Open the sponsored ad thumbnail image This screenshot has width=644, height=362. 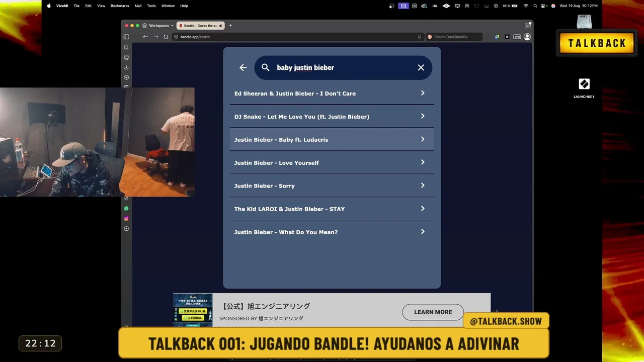(x=193, y=310)
